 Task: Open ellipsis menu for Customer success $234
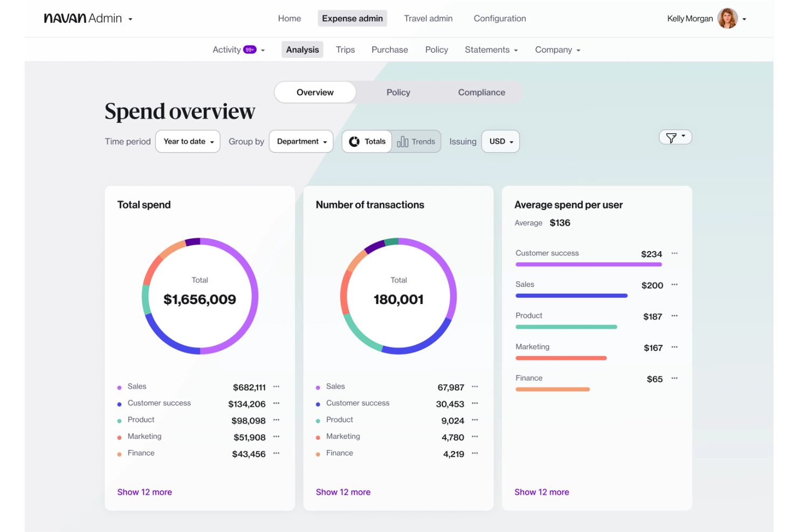tap(675, 253)
